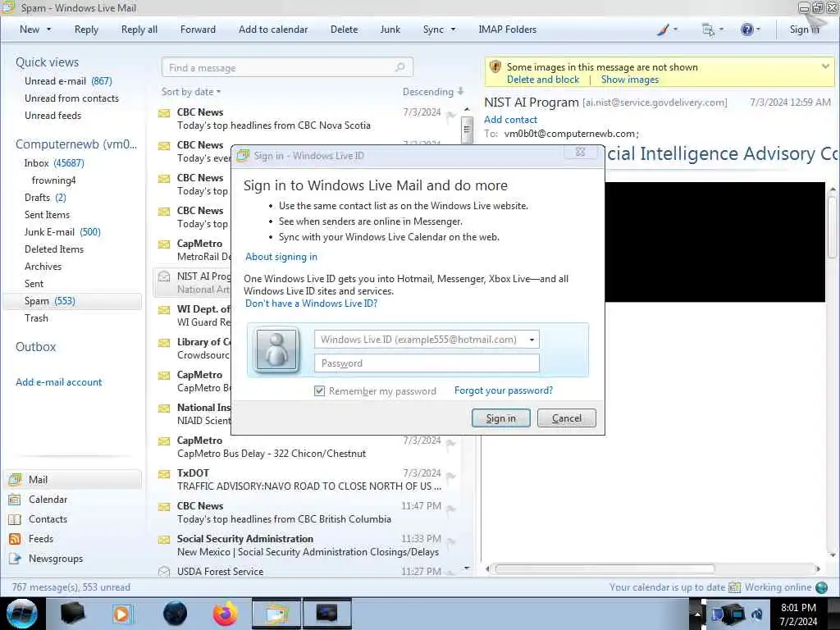Show hidden system tray icons
840x630 pixels.
(x=697, y=614)
